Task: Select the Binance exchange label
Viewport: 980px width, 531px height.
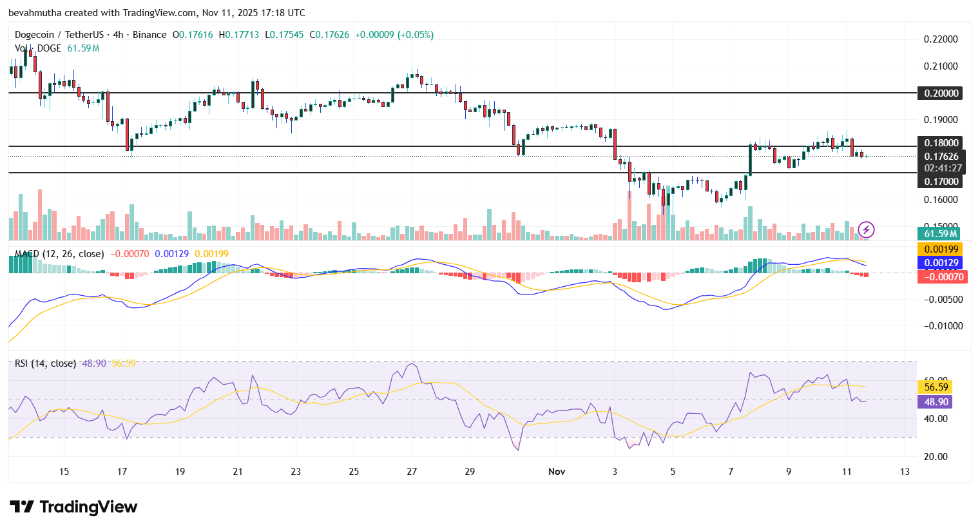Action: coord(149,35)
